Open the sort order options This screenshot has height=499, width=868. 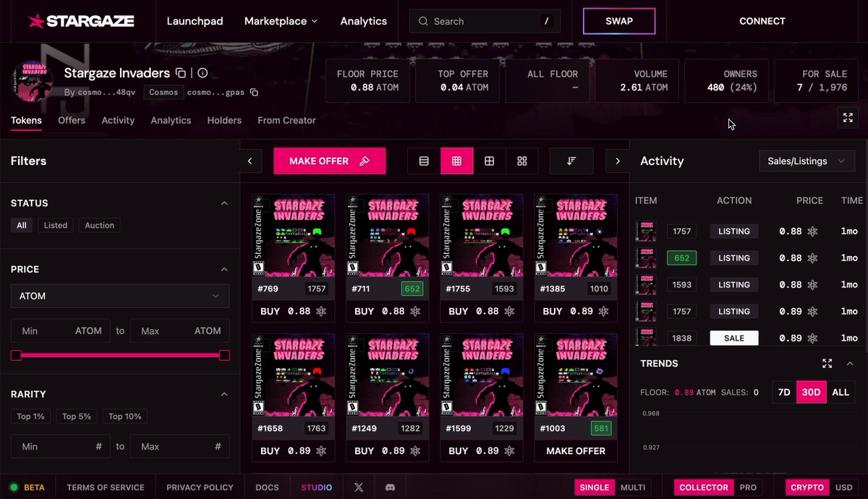coord(571,161)
